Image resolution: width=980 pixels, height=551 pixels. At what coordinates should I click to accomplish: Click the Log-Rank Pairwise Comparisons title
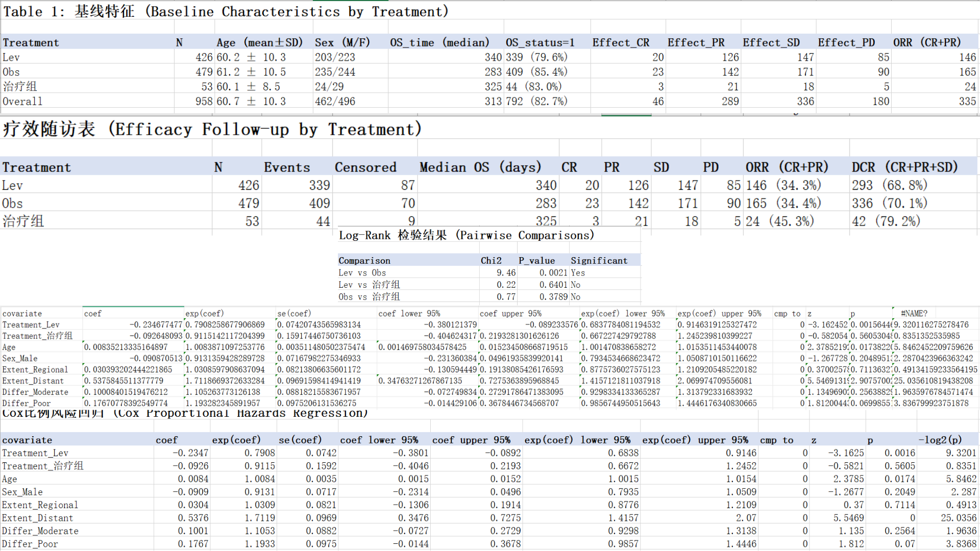tap(467, 235)
